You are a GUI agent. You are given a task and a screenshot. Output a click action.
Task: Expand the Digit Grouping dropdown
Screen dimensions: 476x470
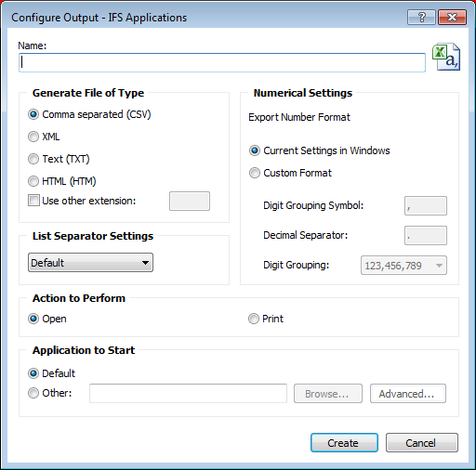(403, 266)
